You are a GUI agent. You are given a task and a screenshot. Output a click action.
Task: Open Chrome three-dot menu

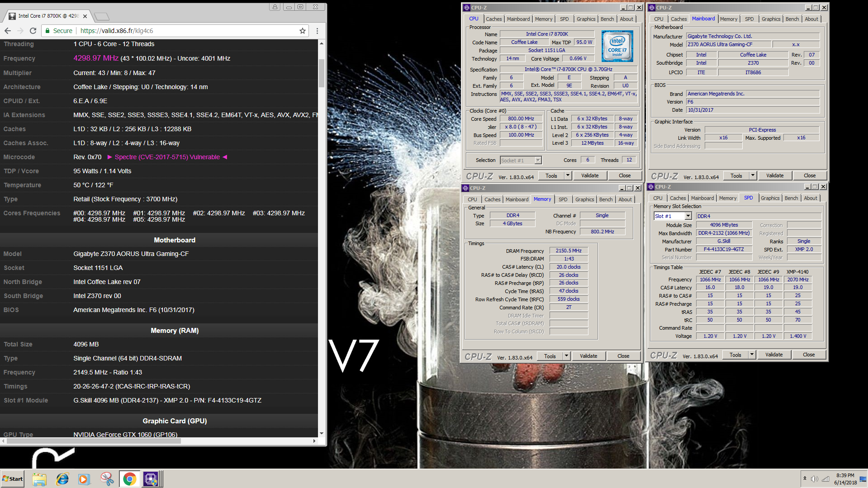coord(317,31)
